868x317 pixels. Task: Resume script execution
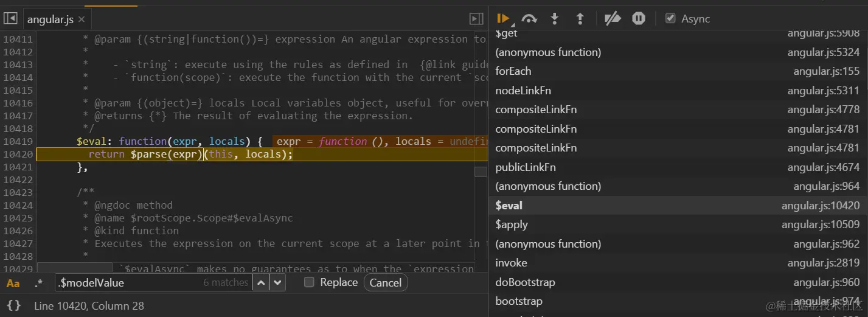click(503, 19)
